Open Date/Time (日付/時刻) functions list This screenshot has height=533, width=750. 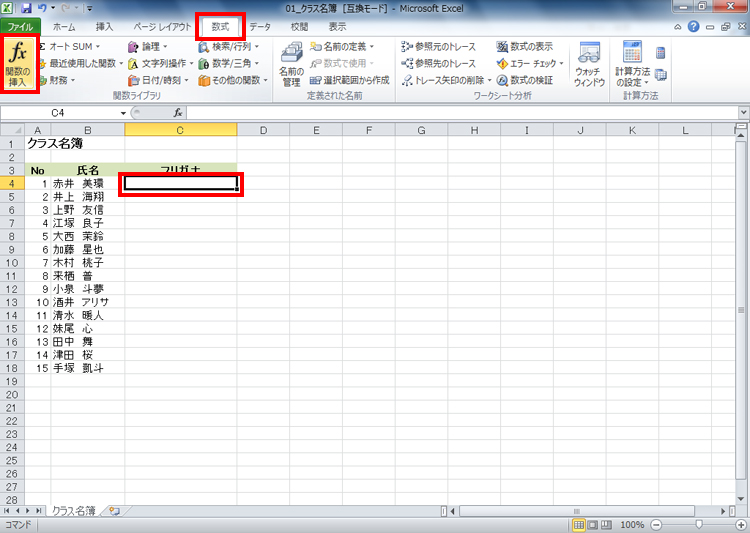coord(158,80)
